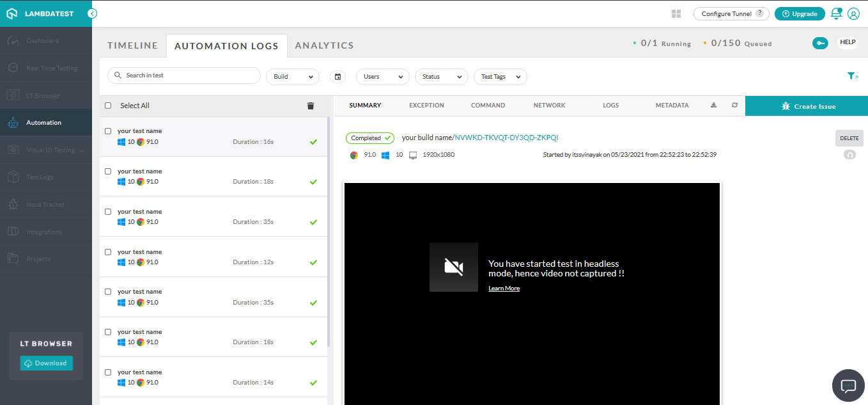
Task: Open the Test Tags dropdown
Action: [x=500, y=77]
